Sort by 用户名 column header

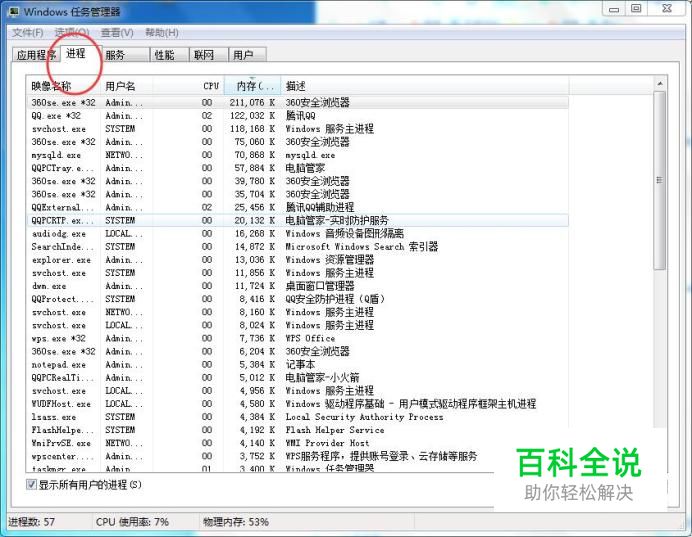pos(127,86)
